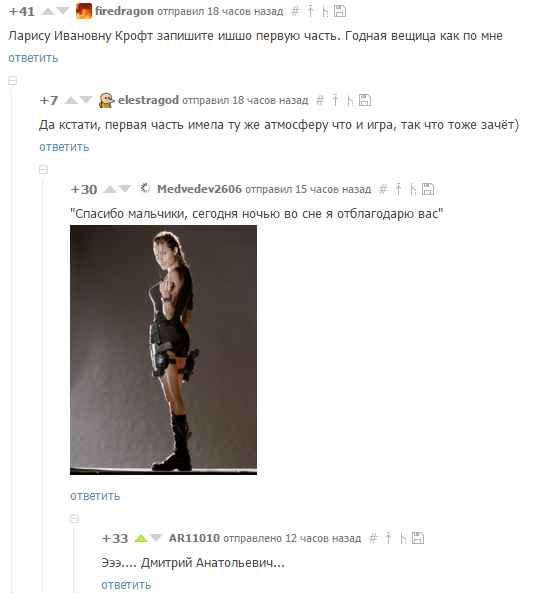
Task: Collapse the replies under firedragon's comment
Action: [x=12, y=81]
